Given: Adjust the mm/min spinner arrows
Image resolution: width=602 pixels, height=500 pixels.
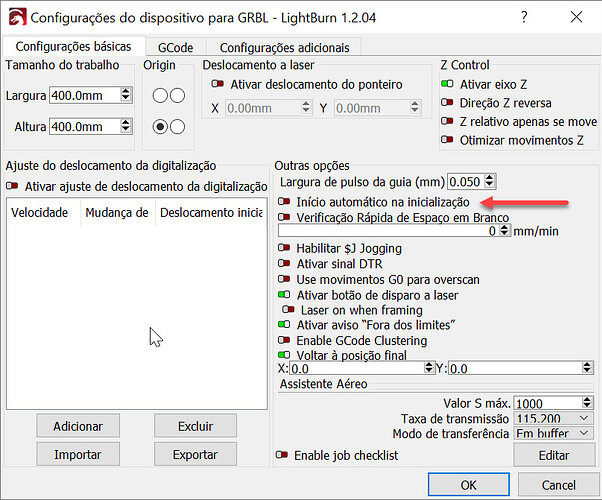Looking at the screenshot, I should 504,230.
